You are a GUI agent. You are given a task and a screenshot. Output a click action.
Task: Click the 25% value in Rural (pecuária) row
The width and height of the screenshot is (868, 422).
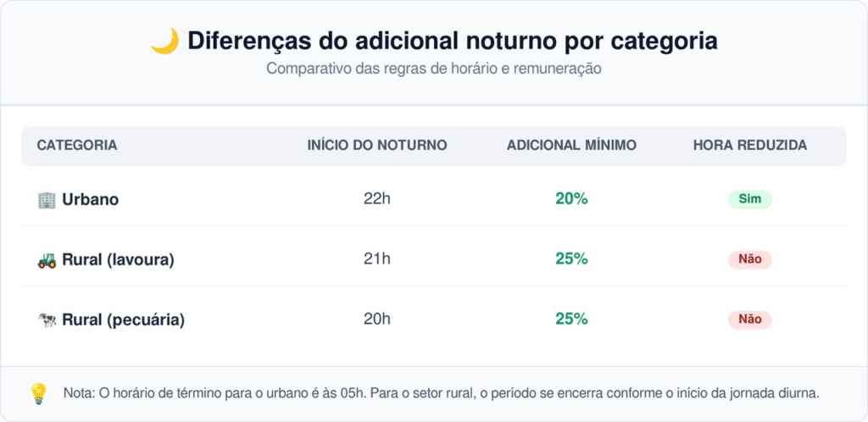(x=571, y=319)
